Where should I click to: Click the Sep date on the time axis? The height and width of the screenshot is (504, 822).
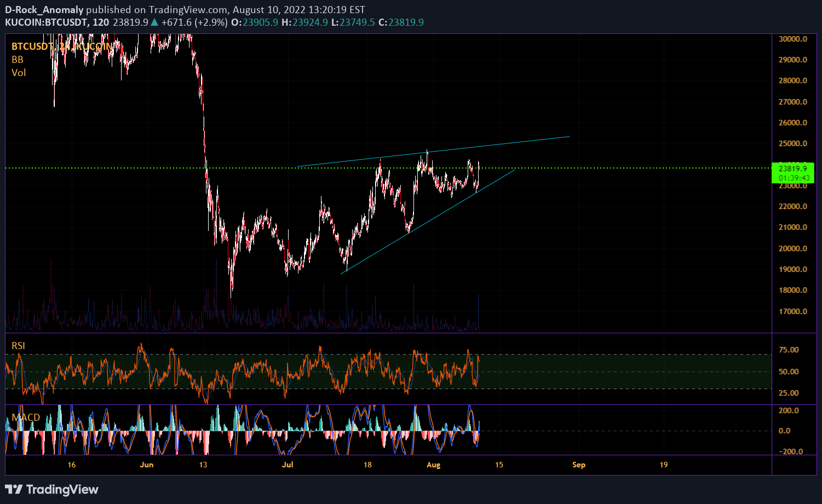click(x=579, y=465)
